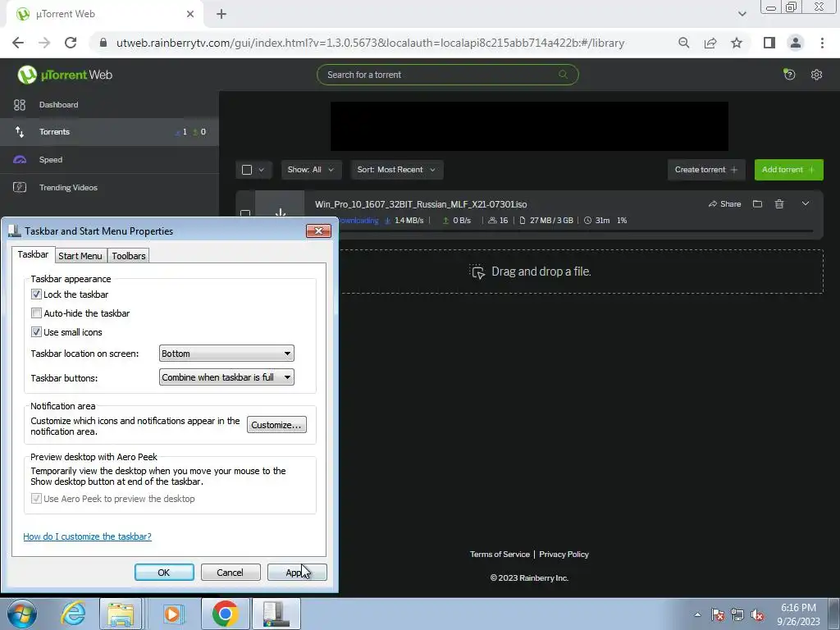Click the search magnifier in torrent search box
Screen dimensions: 840x630
[x=563, y=75]
